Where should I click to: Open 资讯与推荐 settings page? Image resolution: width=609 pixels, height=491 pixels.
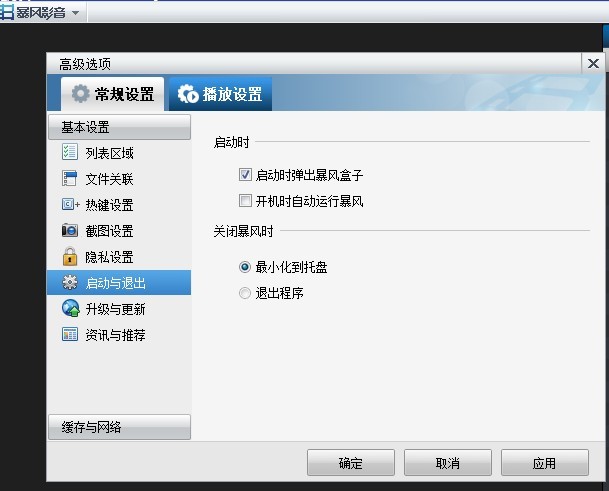(119, 335)
